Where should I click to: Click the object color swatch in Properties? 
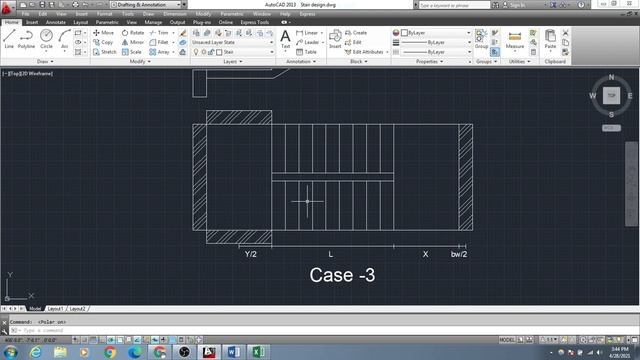tap(404, 33)
